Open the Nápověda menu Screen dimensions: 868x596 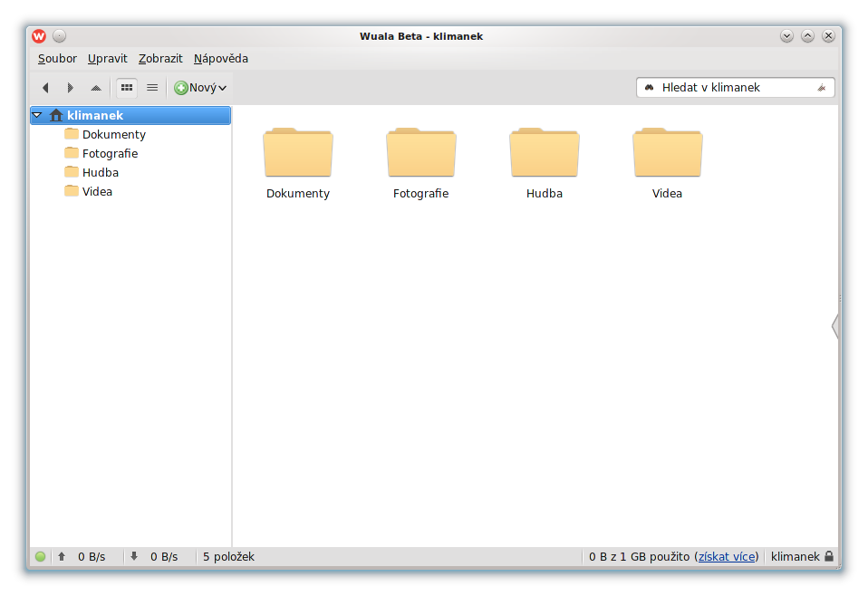[x=220, y=59]
